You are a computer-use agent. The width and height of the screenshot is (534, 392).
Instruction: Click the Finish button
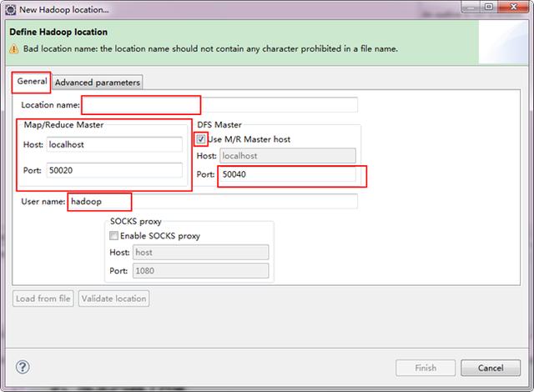coord(426,368)
